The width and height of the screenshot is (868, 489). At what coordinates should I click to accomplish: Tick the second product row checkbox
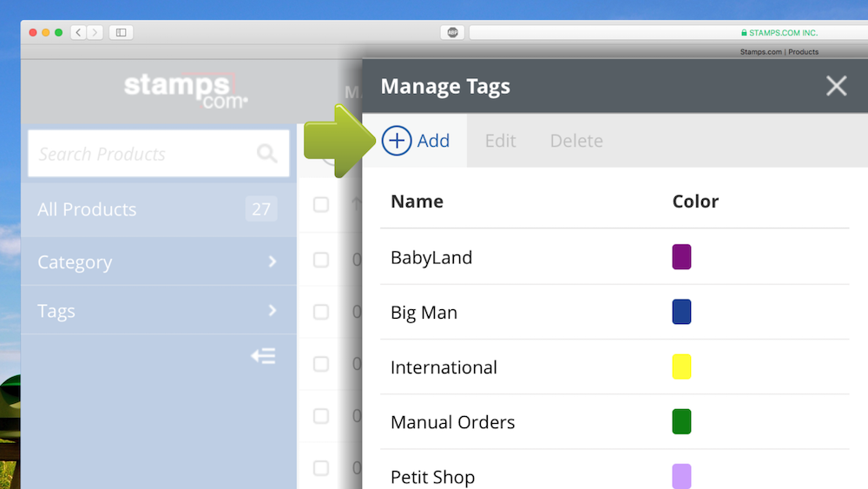321,260
